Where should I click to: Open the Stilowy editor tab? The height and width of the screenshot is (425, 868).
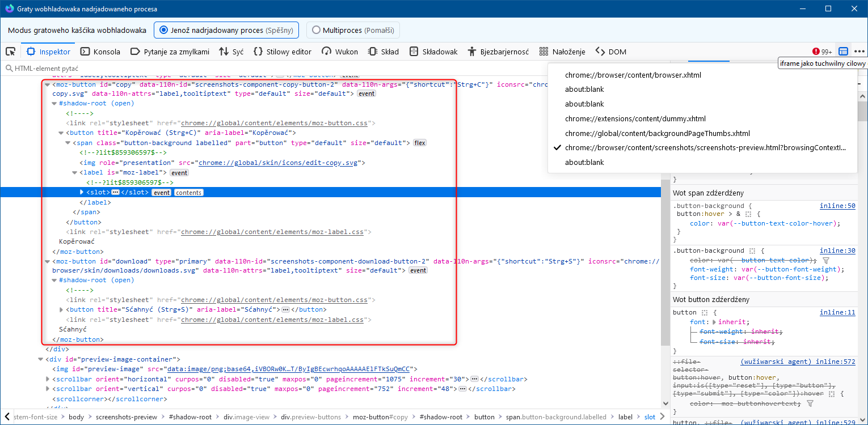(283, 52)
